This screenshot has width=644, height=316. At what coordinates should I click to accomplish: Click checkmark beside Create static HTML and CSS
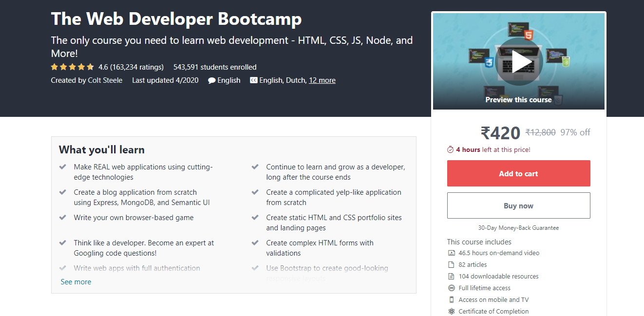(255, 217)
